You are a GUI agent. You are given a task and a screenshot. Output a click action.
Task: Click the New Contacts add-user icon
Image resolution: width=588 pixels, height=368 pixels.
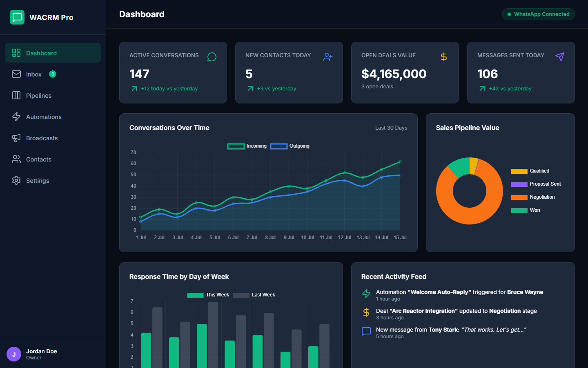[328, 57]
